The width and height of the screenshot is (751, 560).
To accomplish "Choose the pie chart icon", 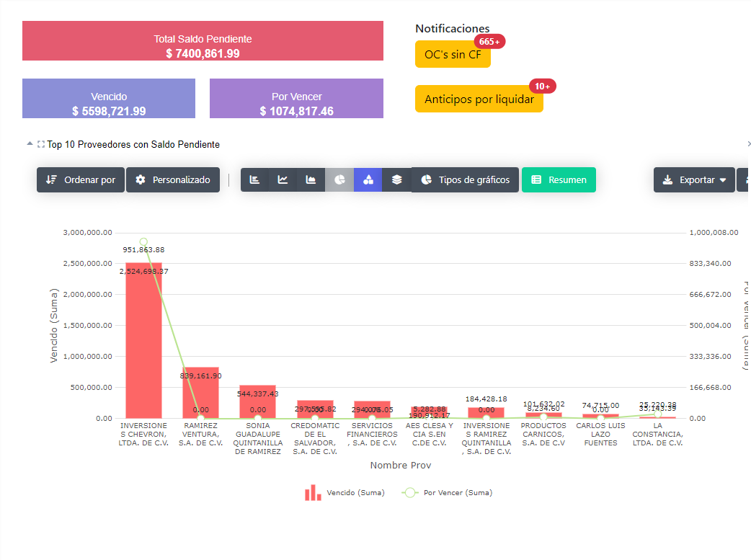I will coord(339,180).
